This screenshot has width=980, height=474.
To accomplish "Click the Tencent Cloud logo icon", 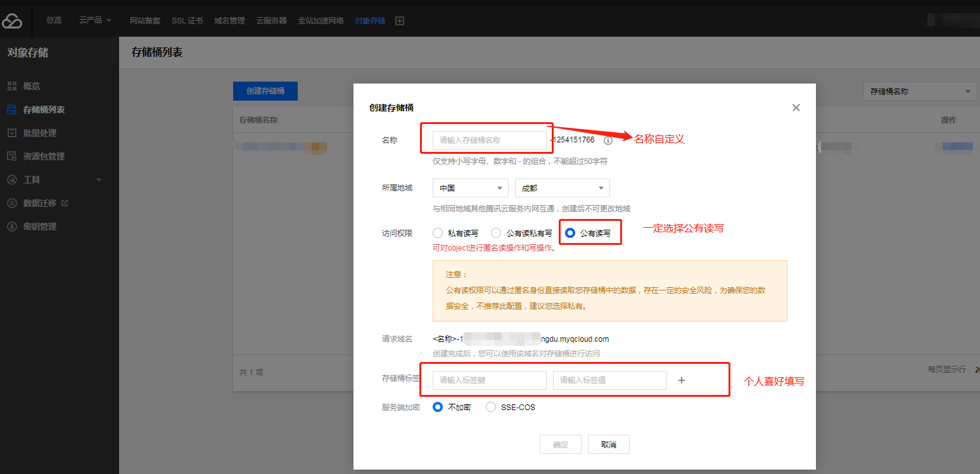I will (x=12, y=21).
